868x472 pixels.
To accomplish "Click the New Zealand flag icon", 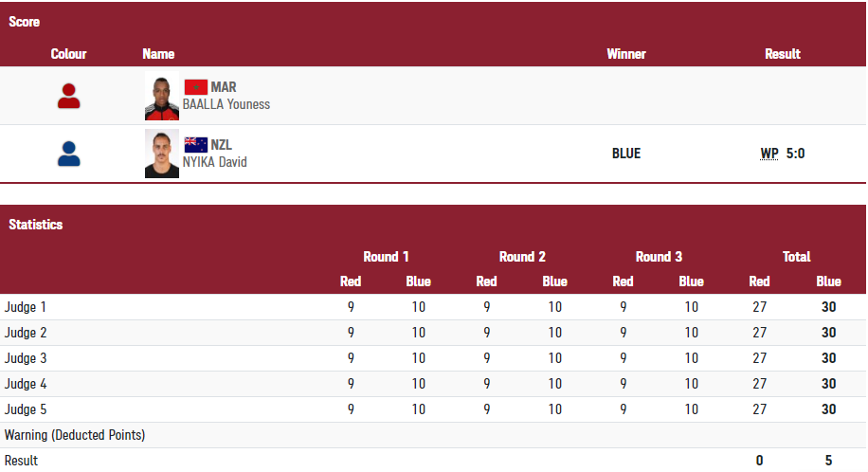I will click(195, 145).
